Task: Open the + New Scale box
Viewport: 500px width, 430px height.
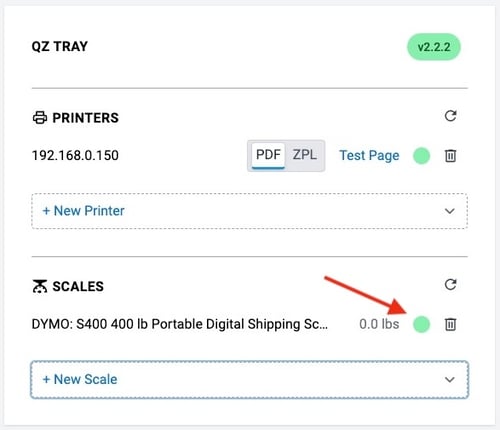Action: 250,380
